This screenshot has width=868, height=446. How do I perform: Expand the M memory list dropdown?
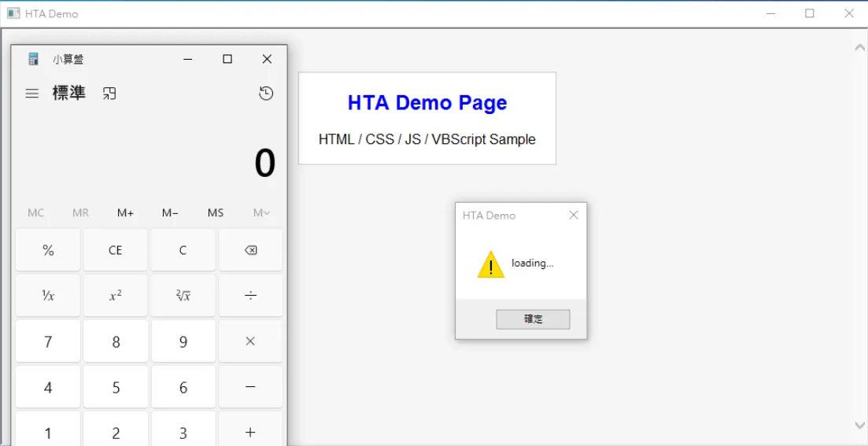[261, 213]
